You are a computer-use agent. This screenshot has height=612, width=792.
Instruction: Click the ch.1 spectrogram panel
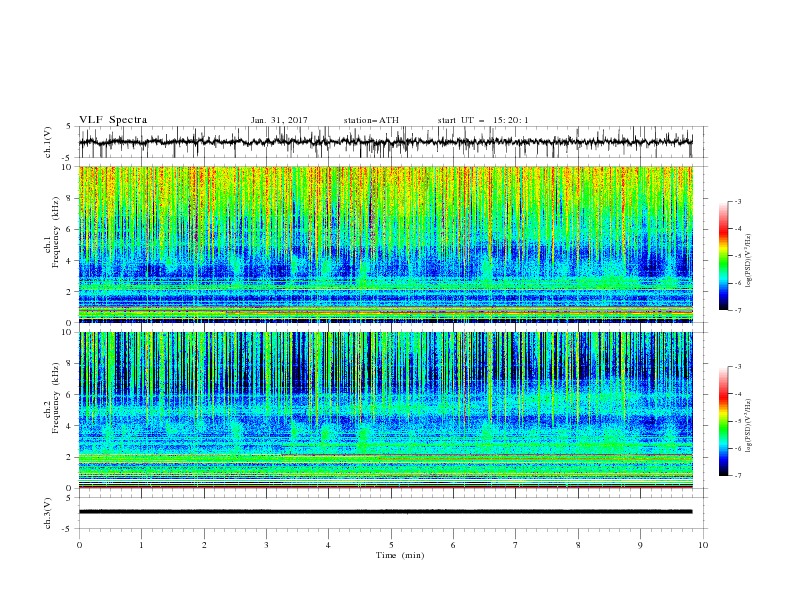[385, 244]
